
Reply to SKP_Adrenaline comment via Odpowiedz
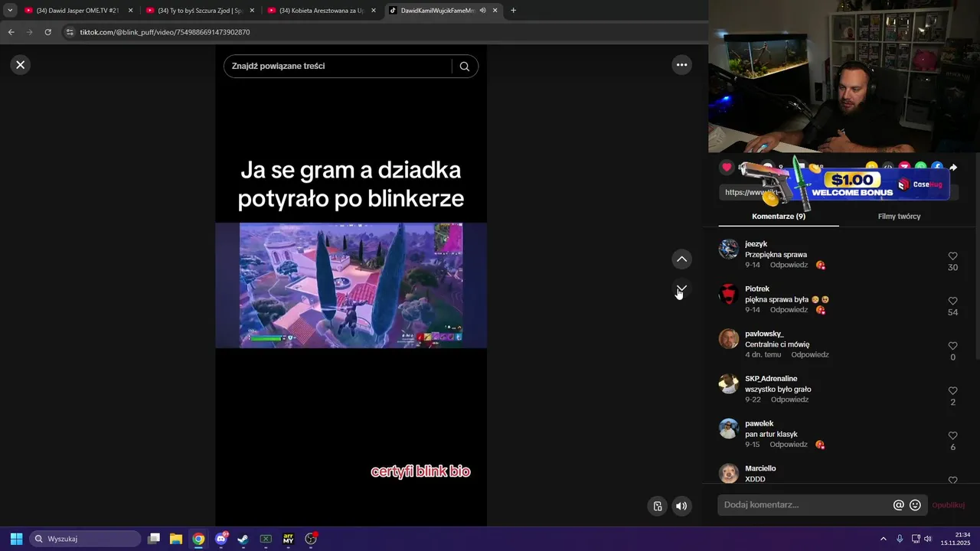(789, 399)
